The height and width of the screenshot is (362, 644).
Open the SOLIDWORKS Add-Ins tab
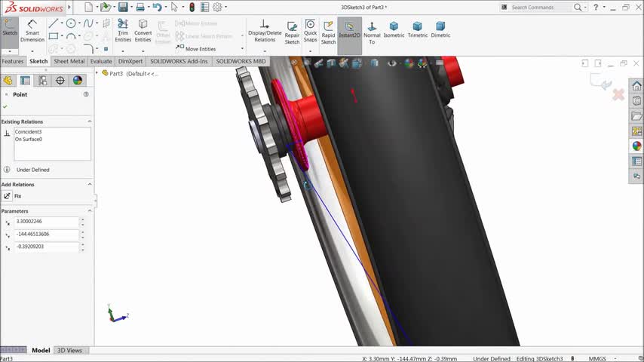tap(179, 61)
